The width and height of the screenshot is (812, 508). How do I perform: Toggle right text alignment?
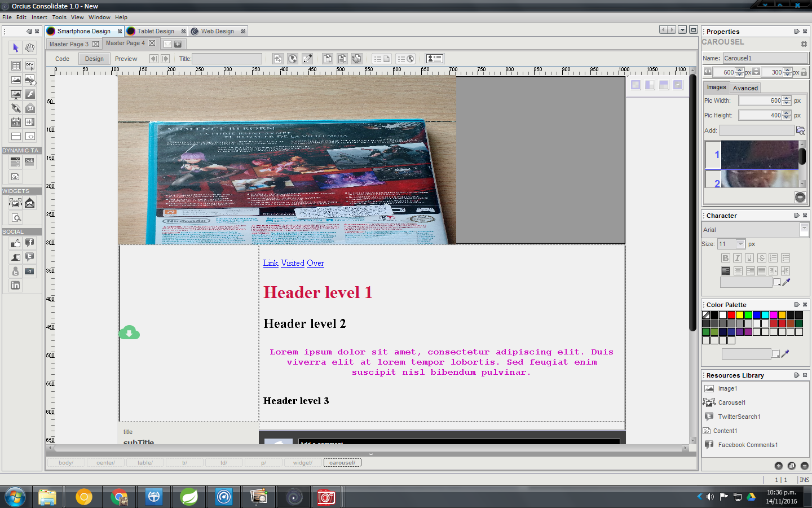749,271
